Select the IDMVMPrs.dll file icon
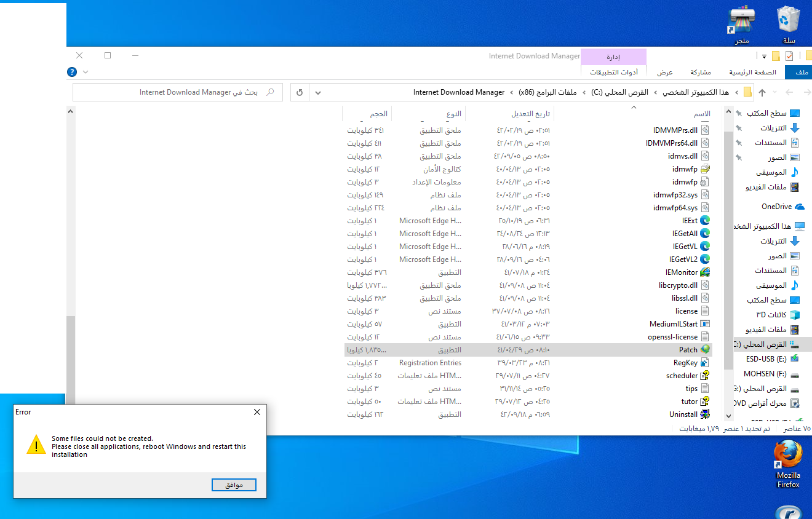The image size is (812, 519). [705, 130]
